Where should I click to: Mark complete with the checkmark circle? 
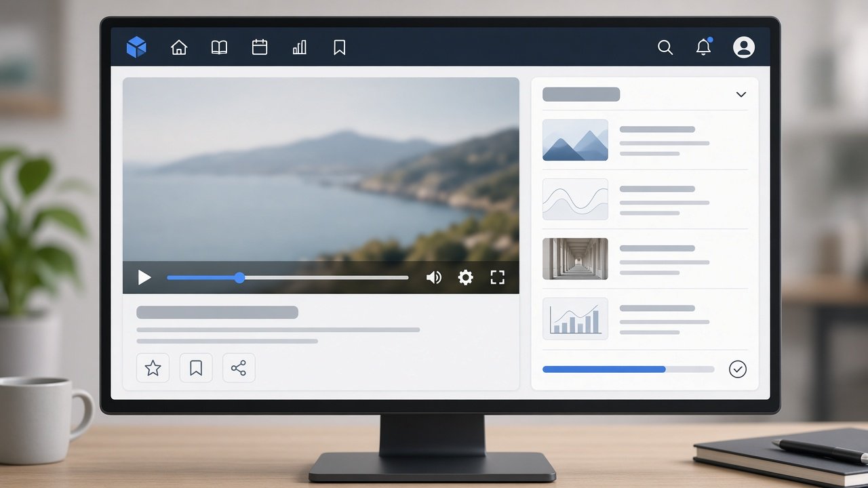coord(738,369)
